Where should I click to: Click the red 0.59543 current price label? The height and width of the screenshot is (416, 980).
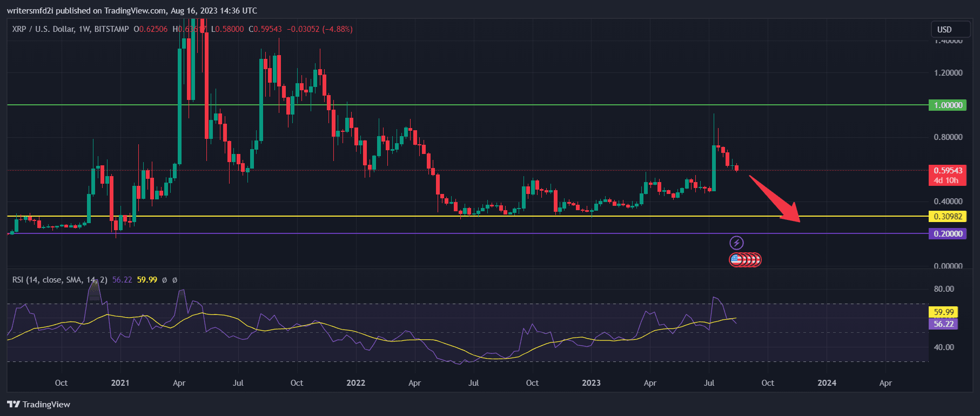pos(948,171)
